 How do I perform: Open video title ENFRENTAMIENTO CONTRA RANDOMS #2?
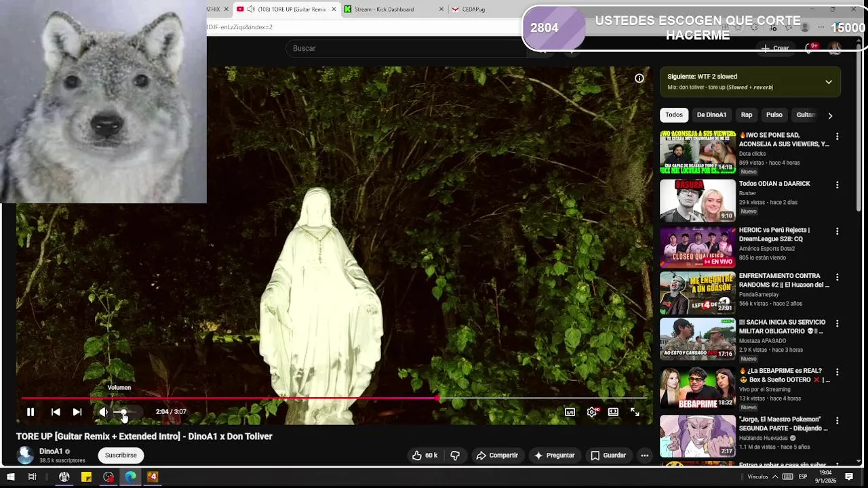coord(784,281)
